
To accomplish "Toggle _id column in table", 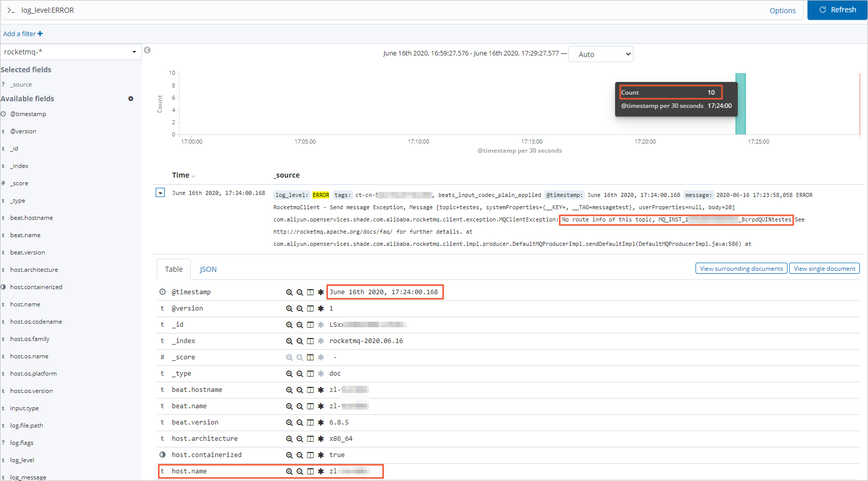I will (310, 325).
